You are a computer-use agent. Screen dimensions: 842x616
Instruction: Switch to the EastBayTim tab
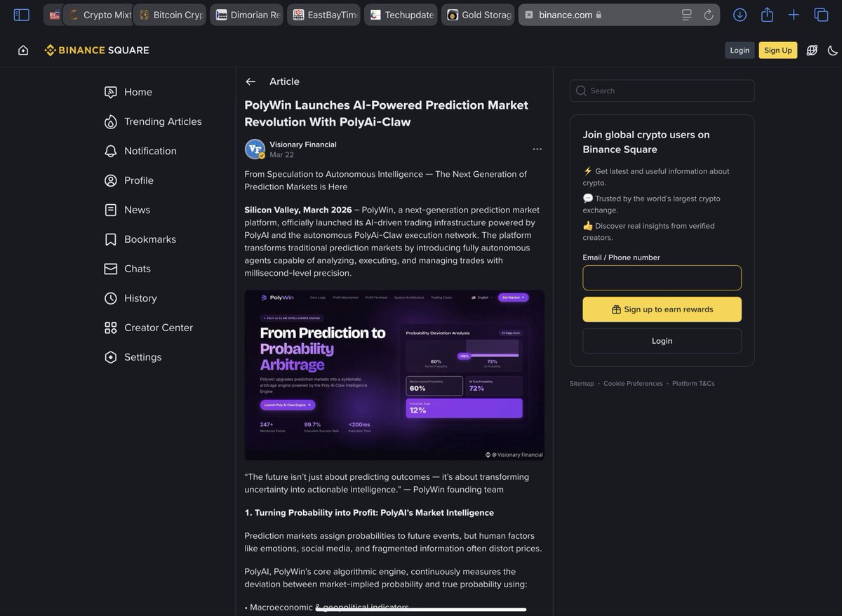pos(324,15)
